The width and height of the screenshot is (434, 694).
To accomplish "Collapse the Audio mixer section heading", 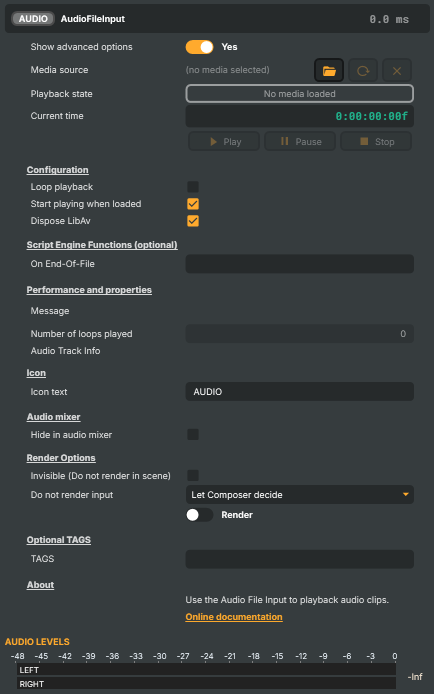I will coord(54,417).
